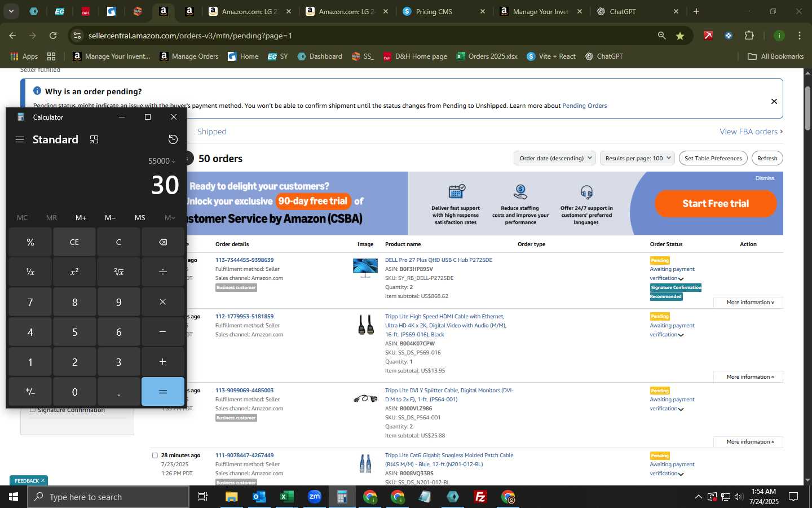Click the Calculator percent key

click(30, 242)
